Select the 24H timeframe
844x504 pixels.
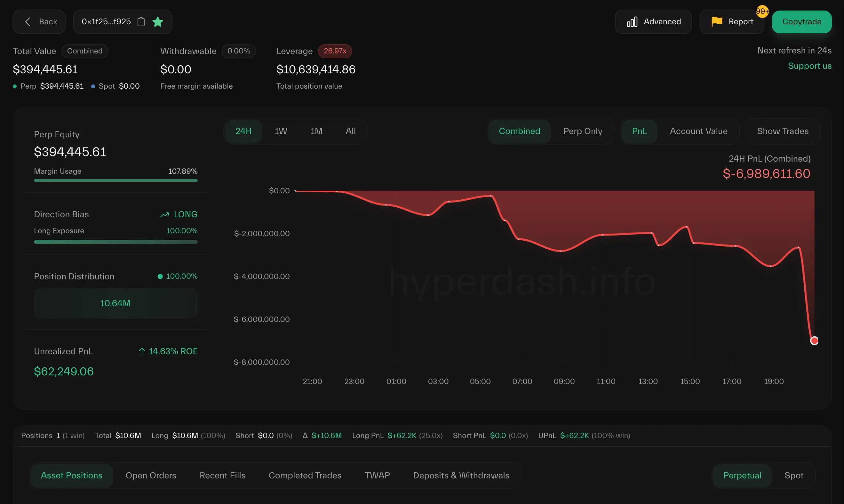[243, 131]
